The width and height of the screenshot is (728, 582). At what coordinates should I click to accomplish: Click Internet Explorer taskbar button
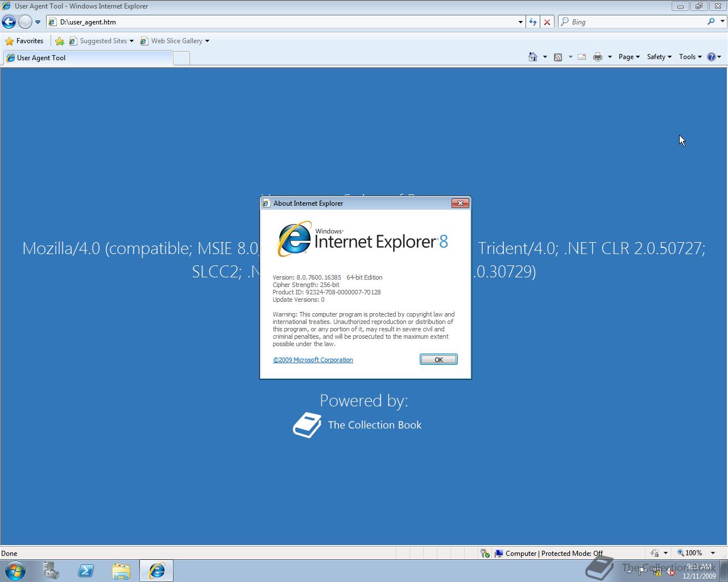156,571
